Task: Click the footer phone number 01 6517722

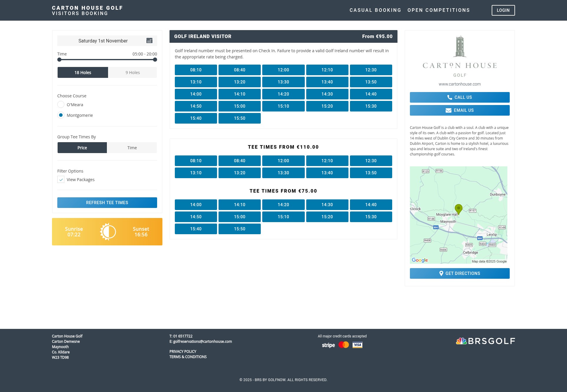Action: (x=183, y=336)
